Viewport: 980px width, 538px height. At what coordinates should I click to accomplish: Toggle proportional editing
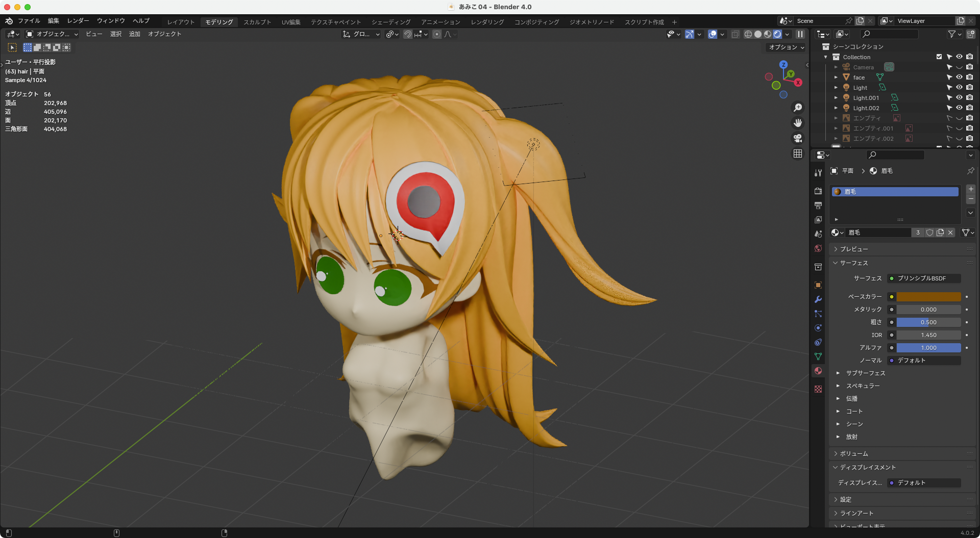pyautogui.click(x=437, y=34)
